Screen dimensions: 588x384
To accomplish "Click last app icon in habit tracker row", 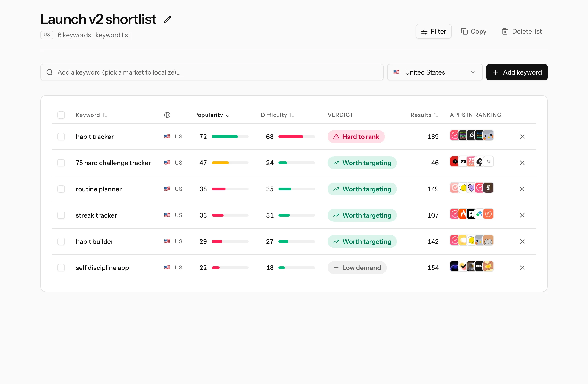I will (x=489, y=135).
